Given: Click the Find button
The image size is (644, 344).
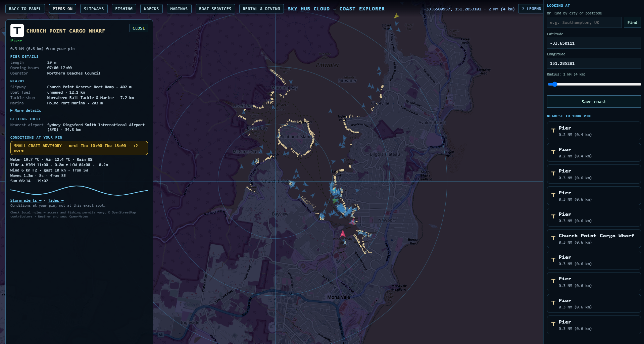Looking at the screenshot, I should click(x=632, y=22).
